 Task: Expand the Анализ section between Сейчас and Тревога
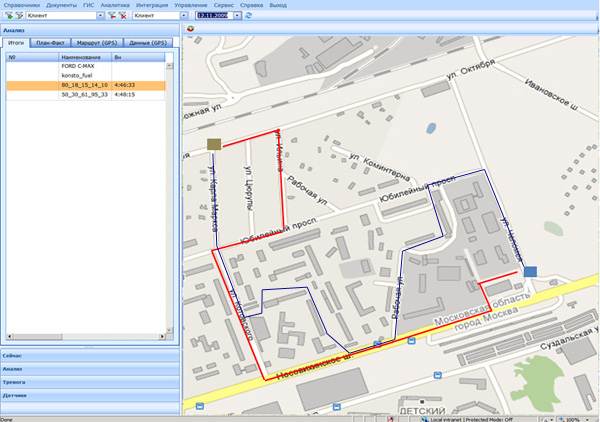click(90, 369)
